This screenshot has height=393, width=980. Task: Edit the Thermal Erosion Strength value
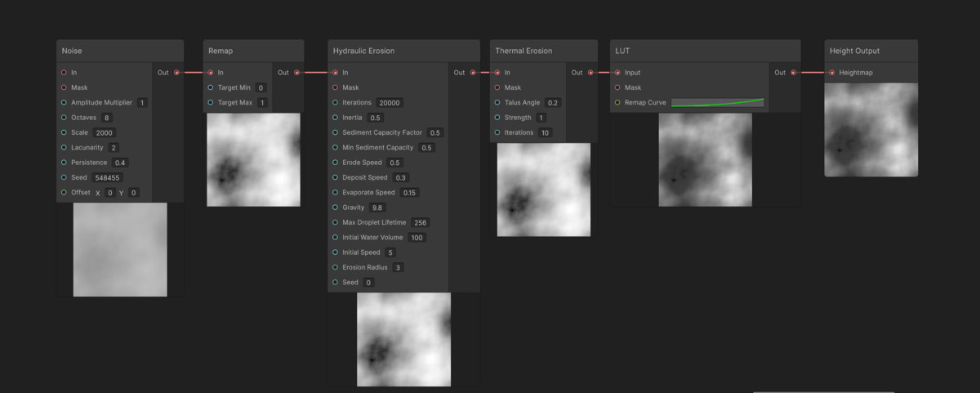(541, 118)
